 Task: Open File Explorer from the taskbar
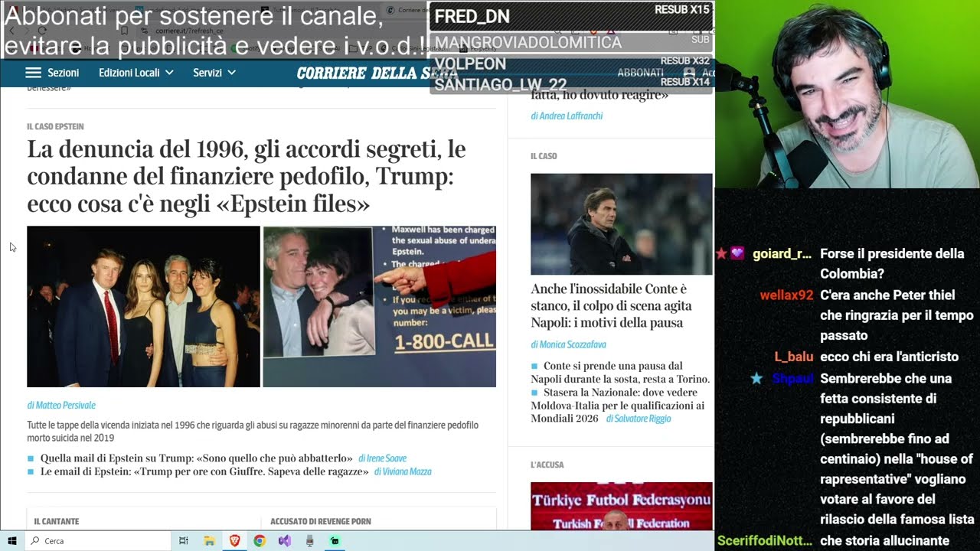click(x=209, y=540)
